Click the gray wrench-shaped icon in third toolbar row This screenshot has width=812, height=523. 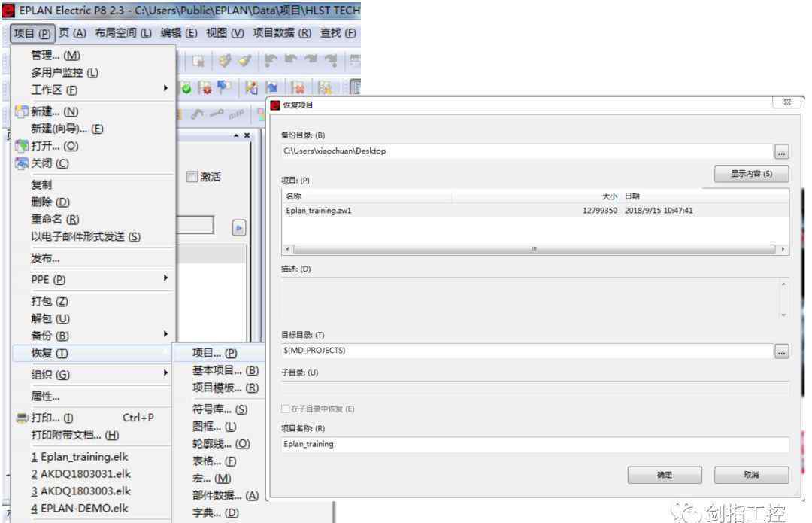click(196, 114)
